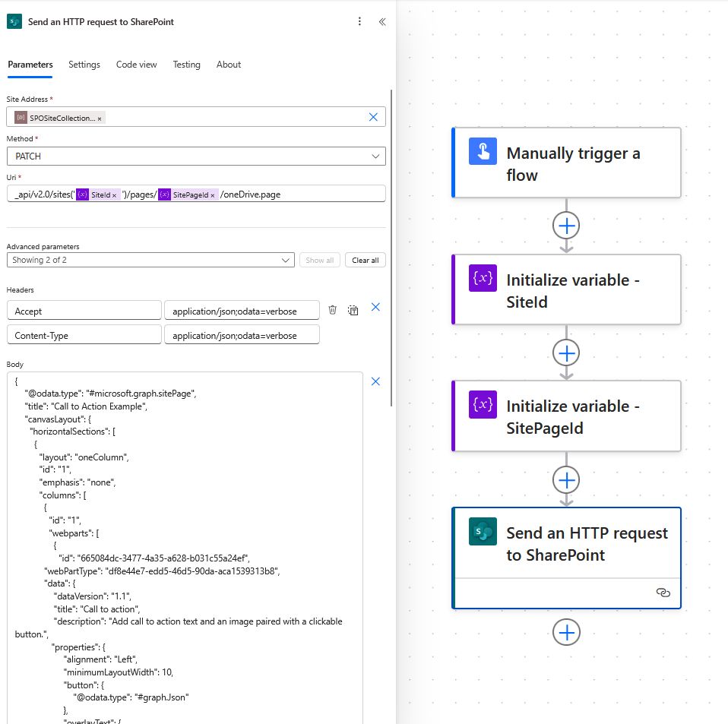Image resolution: width=728 pixels, height=724 pixels.
Task: Click connection link icon on SharePoint card
Action: click(x=663, y=593)
